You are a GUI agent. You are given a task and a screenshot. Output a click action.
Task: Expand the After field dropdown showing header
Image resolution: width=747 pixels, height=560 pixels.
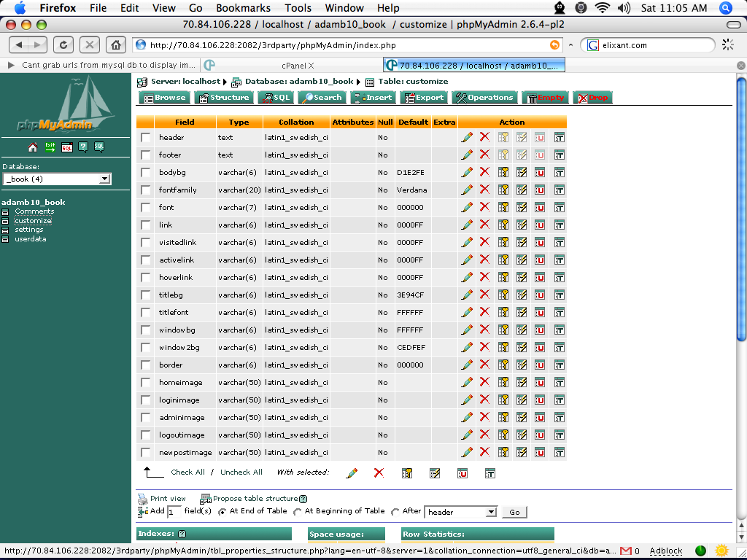point(460,512)
